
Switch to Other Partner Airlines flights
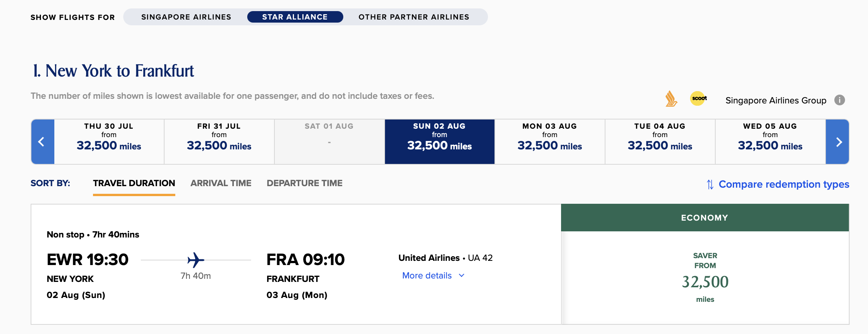click(x=414, y=17)
